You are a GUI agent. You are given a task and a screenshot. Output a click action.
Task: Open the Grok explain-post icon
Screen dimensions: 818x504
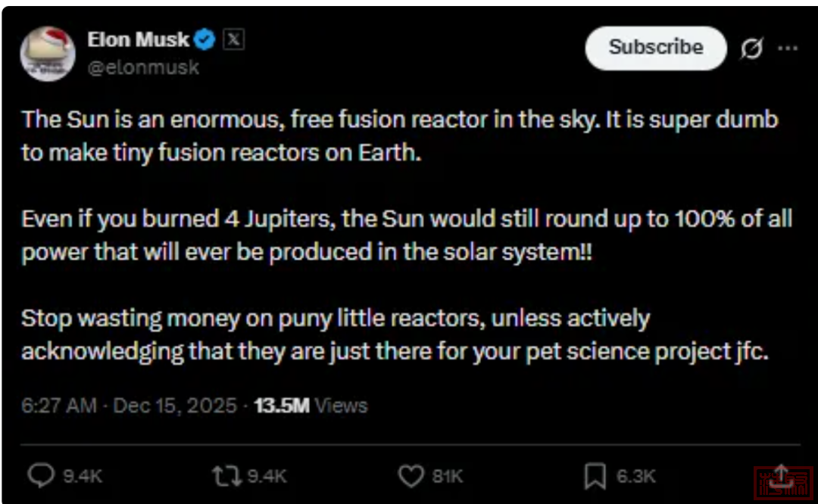pyautogui.click(x=751, y=48)
